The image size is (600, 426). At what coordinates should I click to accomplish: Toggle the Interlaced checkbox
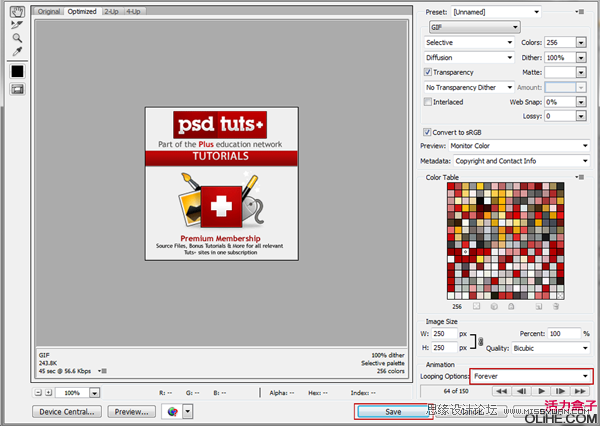(x=428, y=102)
